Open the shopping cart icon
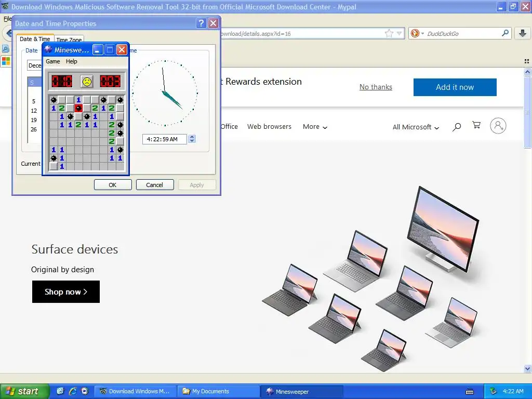532x399 pixels. [x=476, y=125]
